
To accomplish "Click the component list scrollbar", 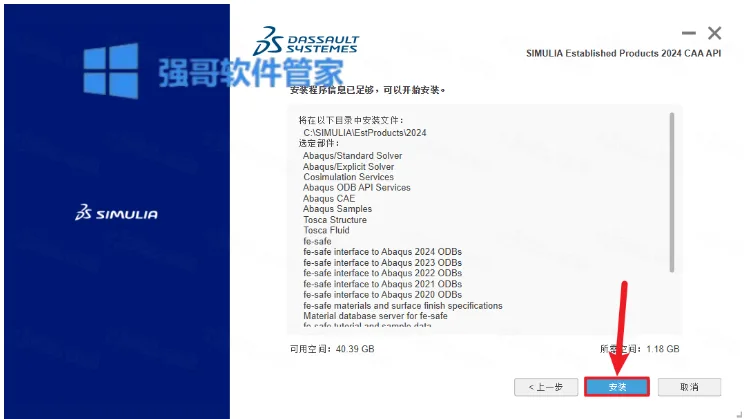I will 672,192.
